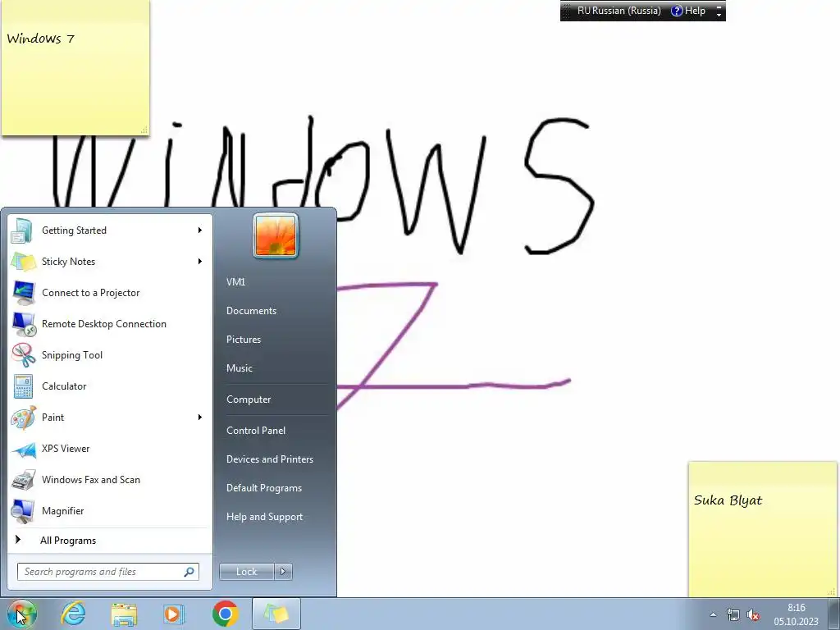Click Help on the language bar

point(688,11)
